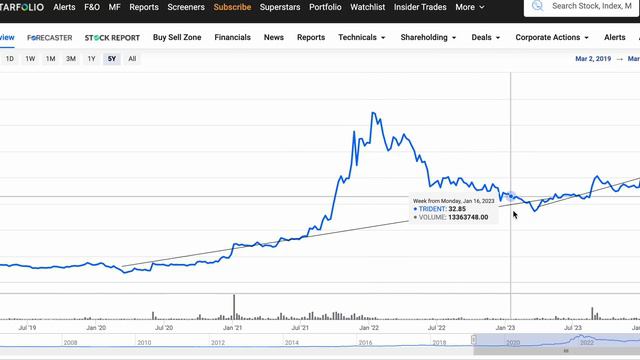Select the 1D chart range
Screen dimensions: 640x360
pyautogui.click(x=9, y=59)
